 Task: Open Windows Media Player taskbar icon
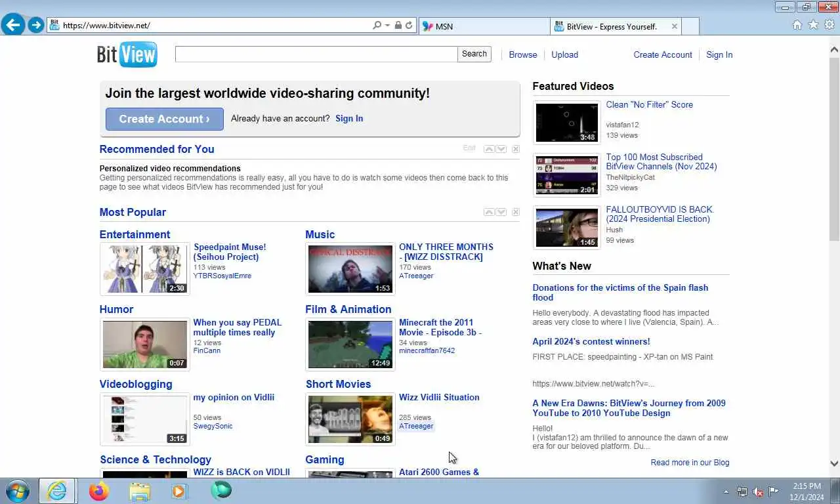click(x=179, y=491)
